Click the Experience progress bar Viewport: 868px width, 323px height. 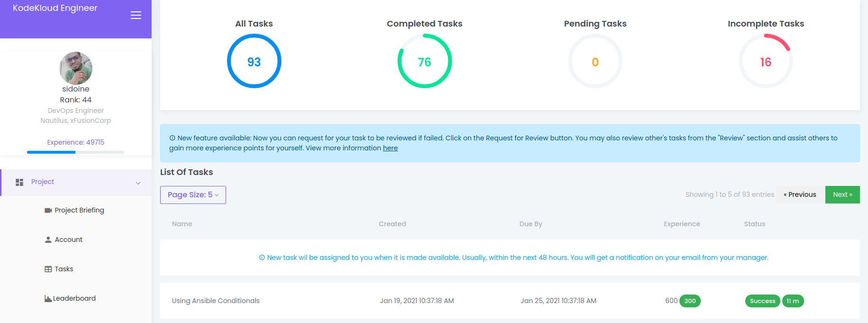click(x=76, y=152)
